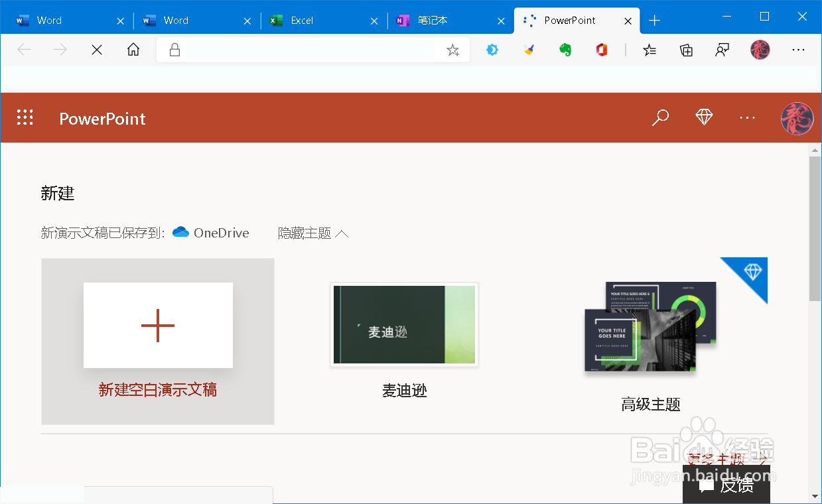
Task: Click the broom cleaner extension icon
Action: click(x=529, y=50)
